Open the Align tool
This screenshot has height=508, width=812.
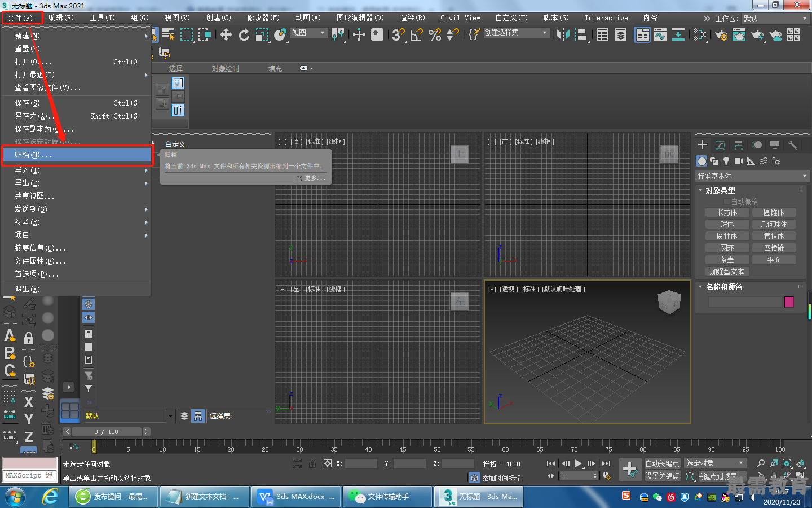[581, 35]
